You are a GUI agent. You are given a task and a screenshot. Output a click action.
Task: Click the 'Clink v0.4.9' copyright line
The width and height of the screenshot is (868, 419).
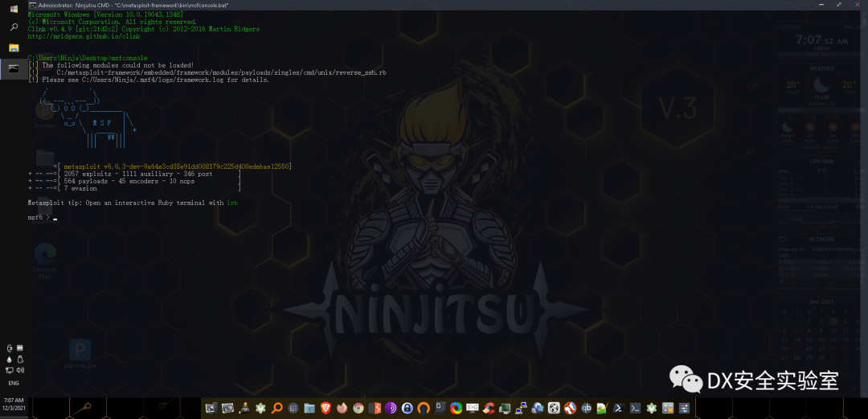[144, 29]
